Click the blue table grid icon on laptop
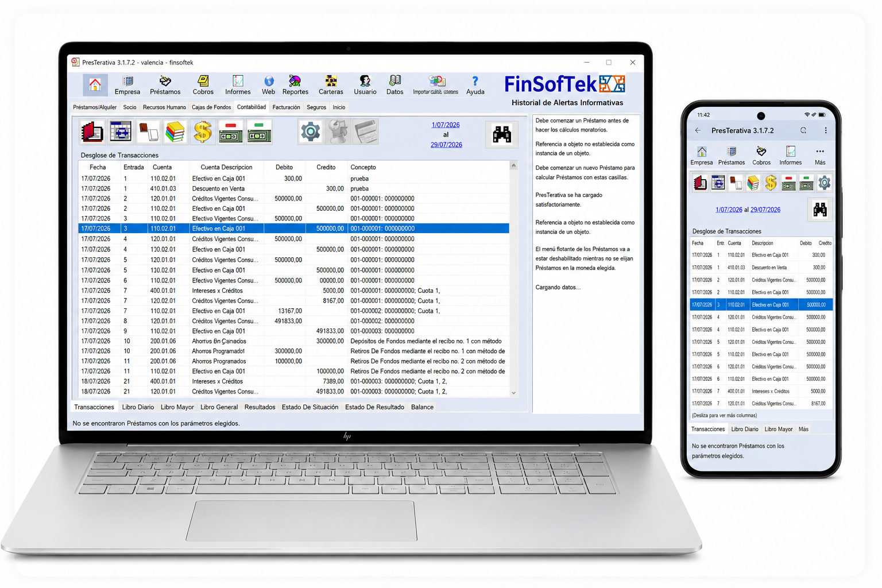The width and height of the screenshot is (882, 588). (121, 131)
